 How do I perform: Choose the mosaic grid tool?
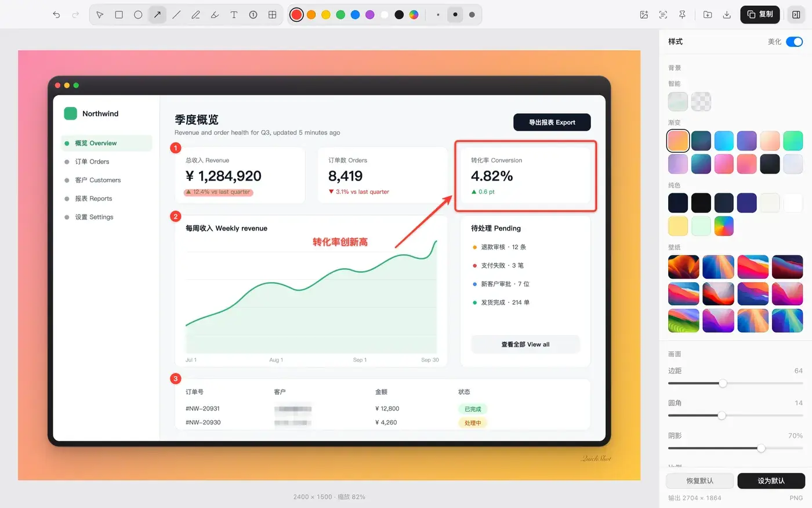(x=272, y=15)
